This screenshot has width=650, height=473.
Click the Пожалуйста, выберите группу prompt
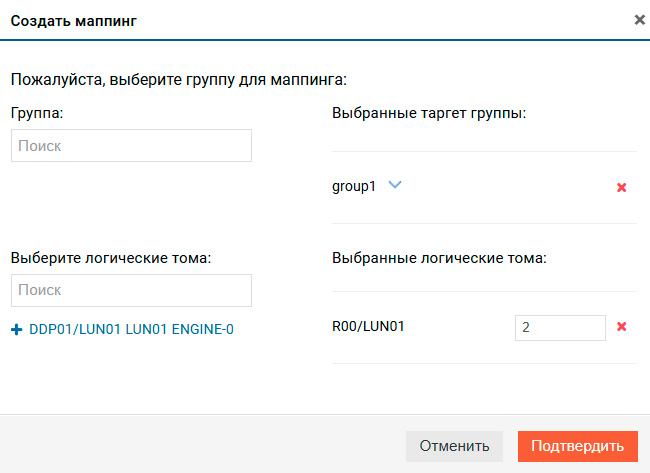click(179, 80)
